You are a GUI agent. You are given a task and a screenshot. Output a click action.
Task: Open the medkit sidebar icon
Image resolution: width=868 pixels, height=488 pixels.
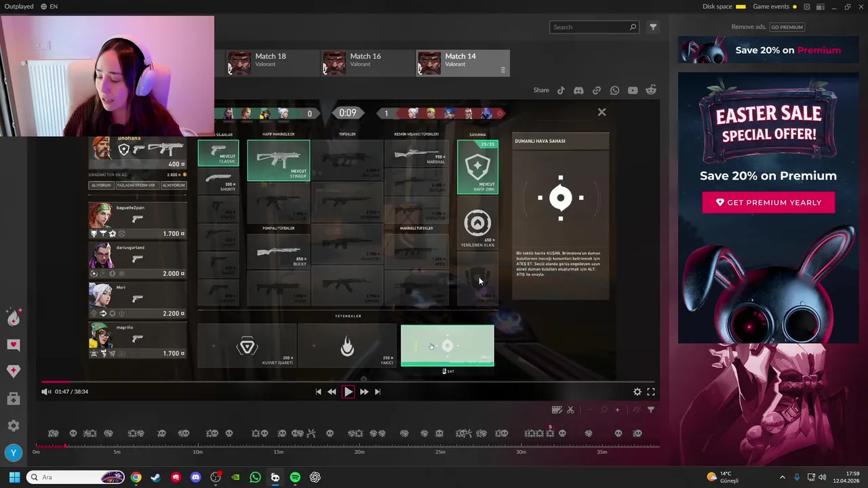(14, 399)
